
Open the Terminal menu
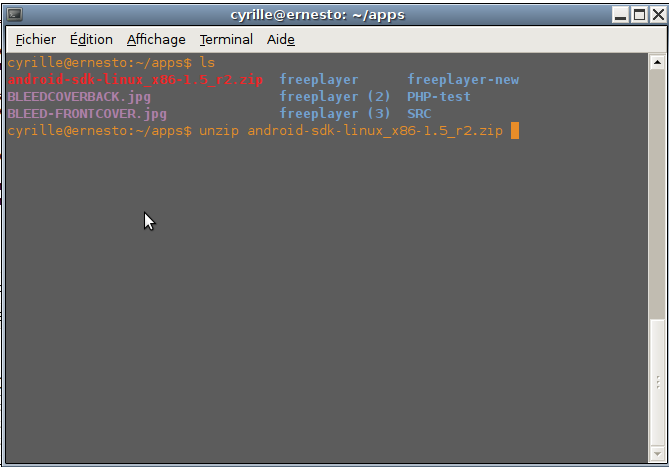226,39
